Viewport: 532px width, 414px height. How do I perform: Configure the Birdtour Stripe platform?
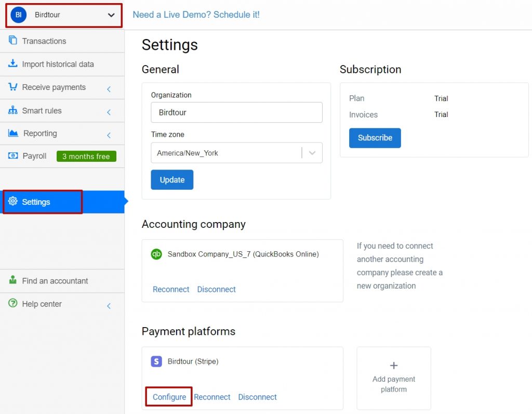[x=169, y=397]
